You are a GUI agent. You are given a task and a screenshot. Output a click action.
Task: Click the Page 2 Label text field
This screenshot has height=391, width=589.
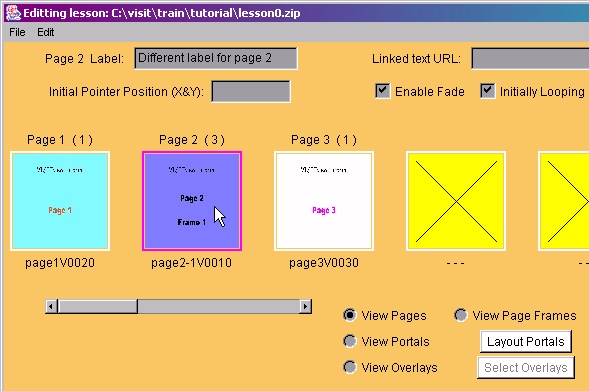click(x=216, y=58)
